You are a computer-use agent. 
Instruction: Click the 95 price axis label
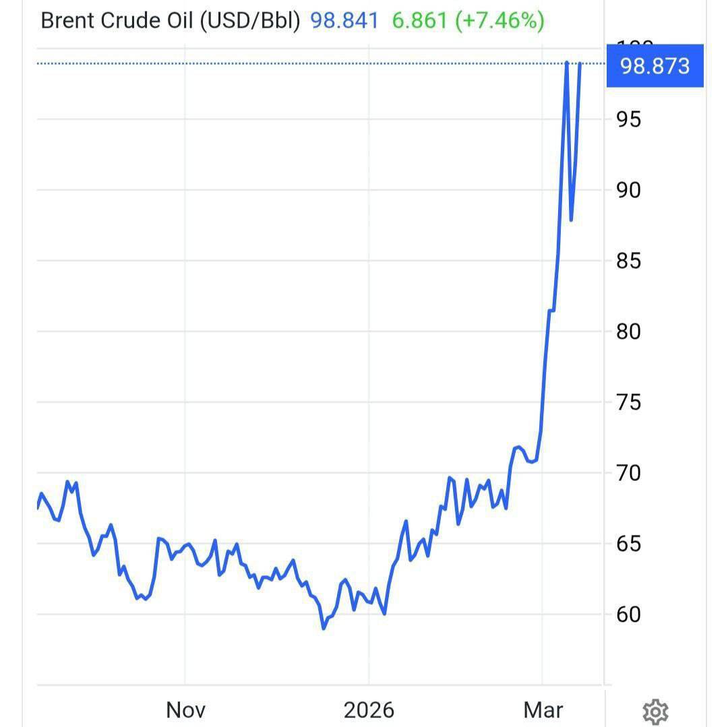click(x=628, y=119)
